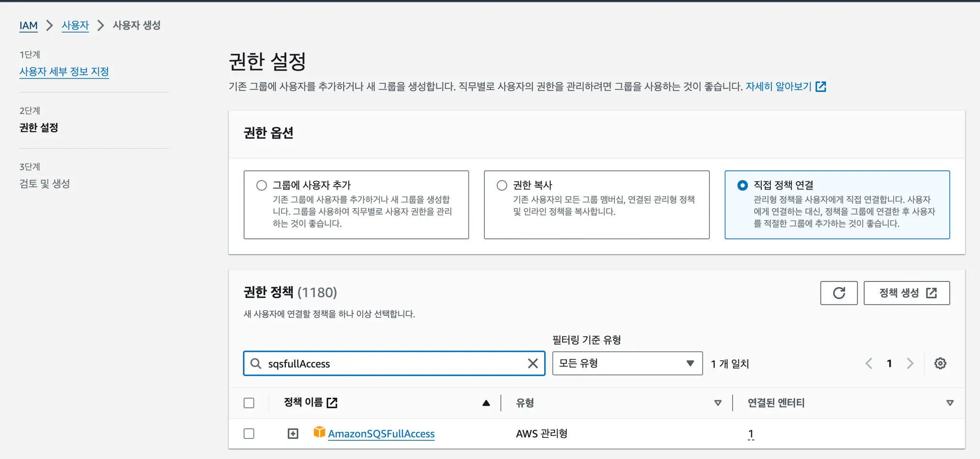Viewport: 980px width, 459px height.
Task: Select the 검토 및 생성 step in sidebar
Action: tap(45, 184)
